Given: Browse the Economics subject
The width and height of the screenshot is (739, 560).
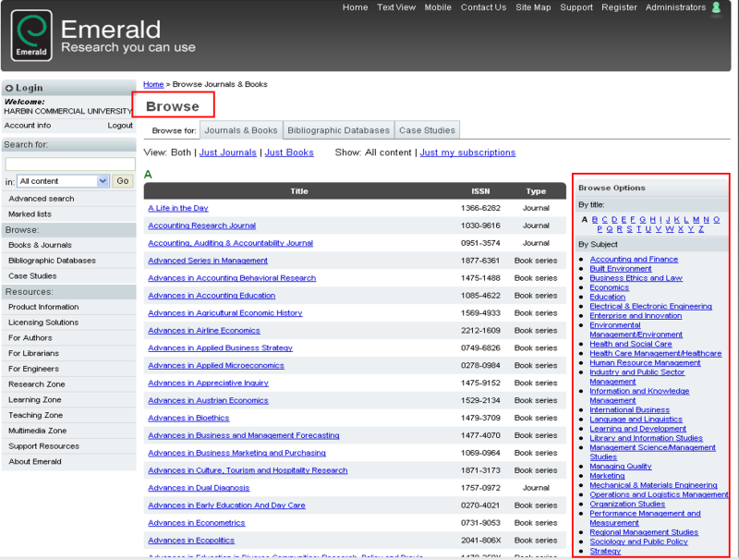Looking at the screenshot, I should (x=610, y=287).
